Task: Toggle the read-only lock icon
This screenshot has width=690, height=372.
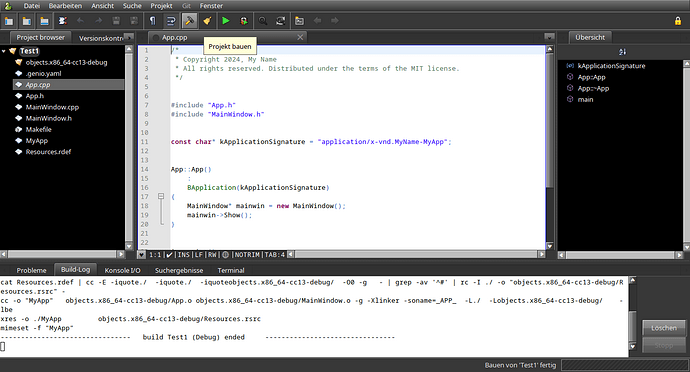Action: click(x=678, y=21)
